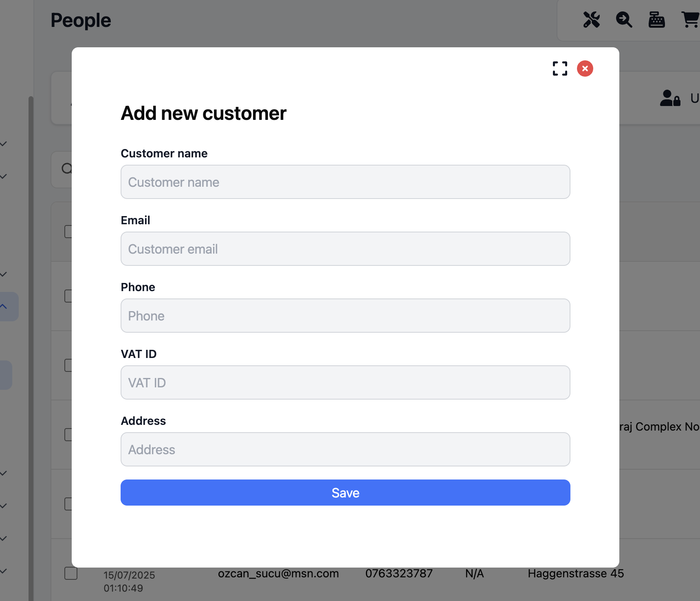The height and width of the screenshot is (601, 700).
Task: Open the cash register icon
Action: [x=656, y=20]
